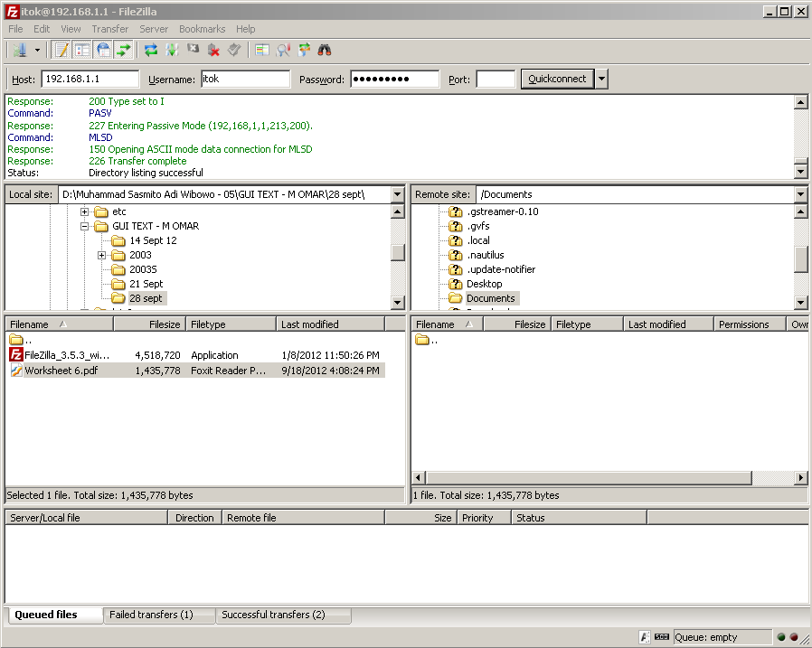Toggle the transfer queue display

click(124, 50)
